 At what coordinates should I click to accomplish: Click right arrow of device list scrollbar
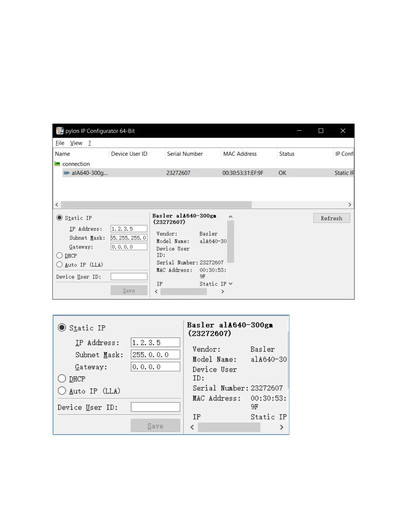click(350, 205)
